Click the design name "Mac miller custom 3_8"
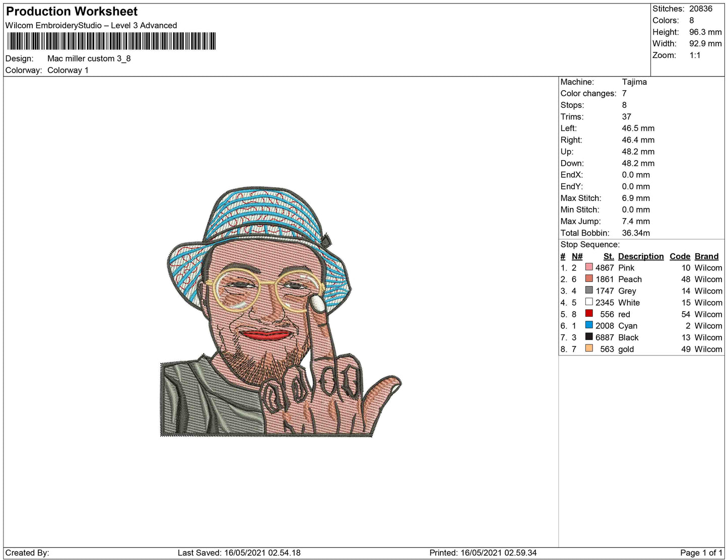This screenshot has height=560, width=728. pos(89,58)
